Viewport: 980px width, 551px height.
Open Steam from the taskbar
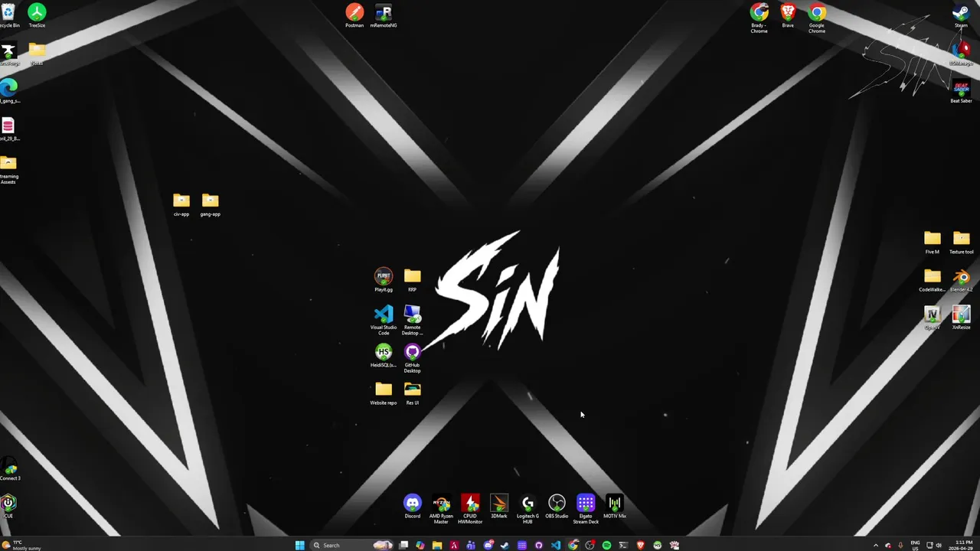(x=505, y=545)
